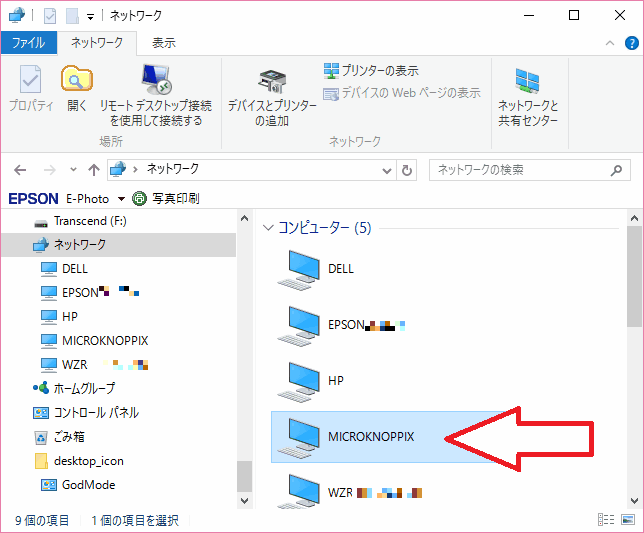Click Quick Access new folder icon
Image resolution: width=644 pixels, height=533 pixels.
(x=72, y=16)
